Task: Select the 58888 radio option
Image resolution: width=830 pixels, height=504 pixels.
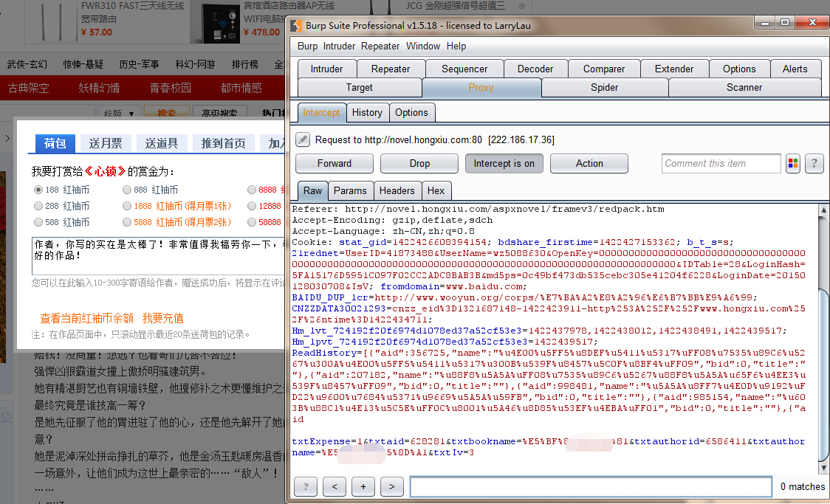Action: 251,222
